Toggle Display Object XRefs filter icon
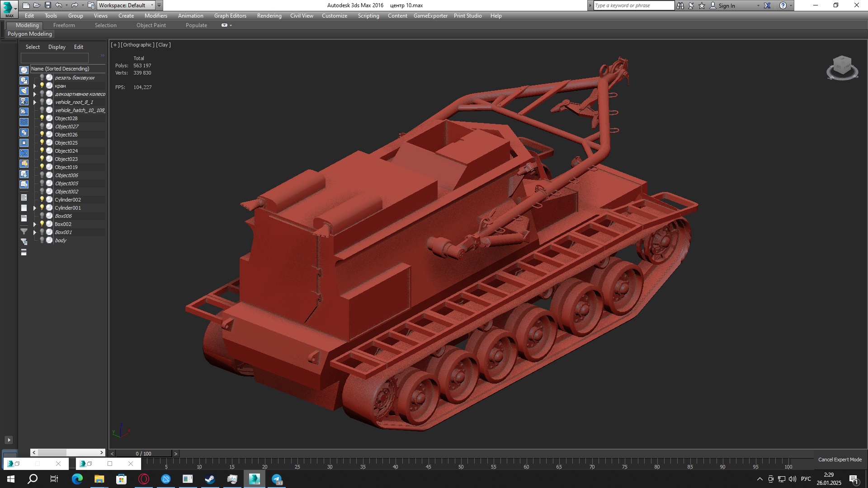Screen dimensions: 868x488 [24, 143]
